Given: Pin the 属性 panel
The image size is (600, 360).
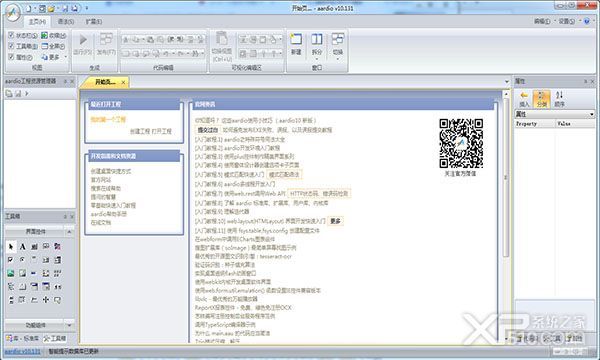Looking at the screenshot, I should [x=585, y=81].
